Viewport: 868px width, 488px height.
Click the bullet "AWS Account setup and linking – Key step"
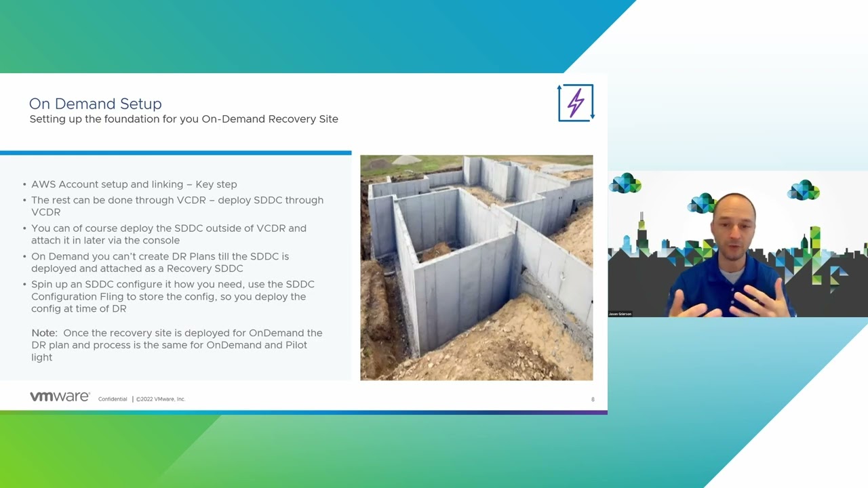134,184
